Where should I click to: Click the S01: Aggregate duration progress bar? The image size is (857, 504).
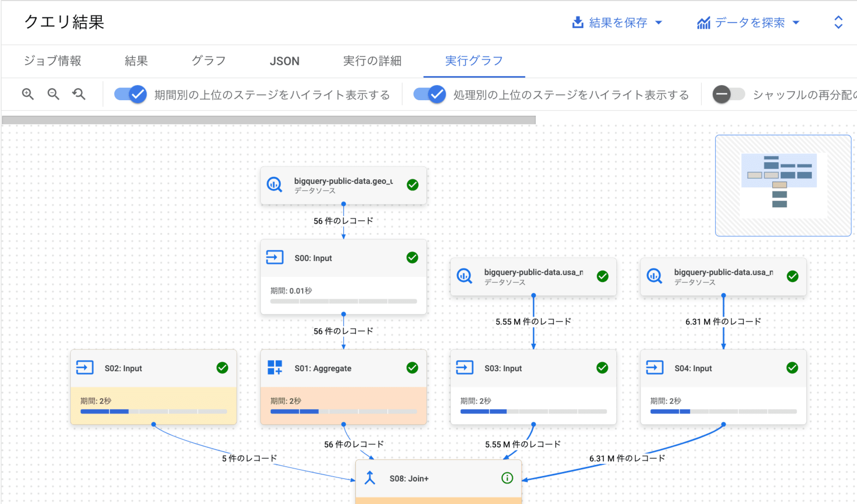(344, 412)
